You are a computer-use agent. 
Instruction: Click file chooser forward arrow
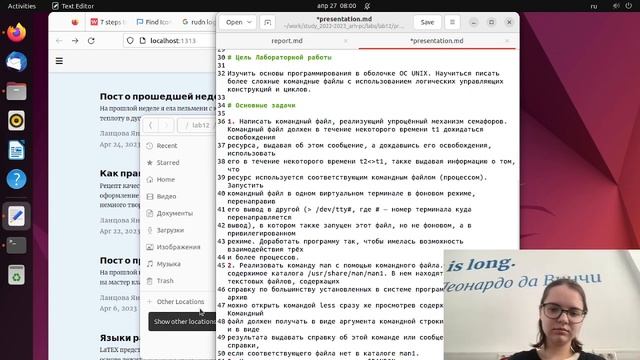coord(166,125)
